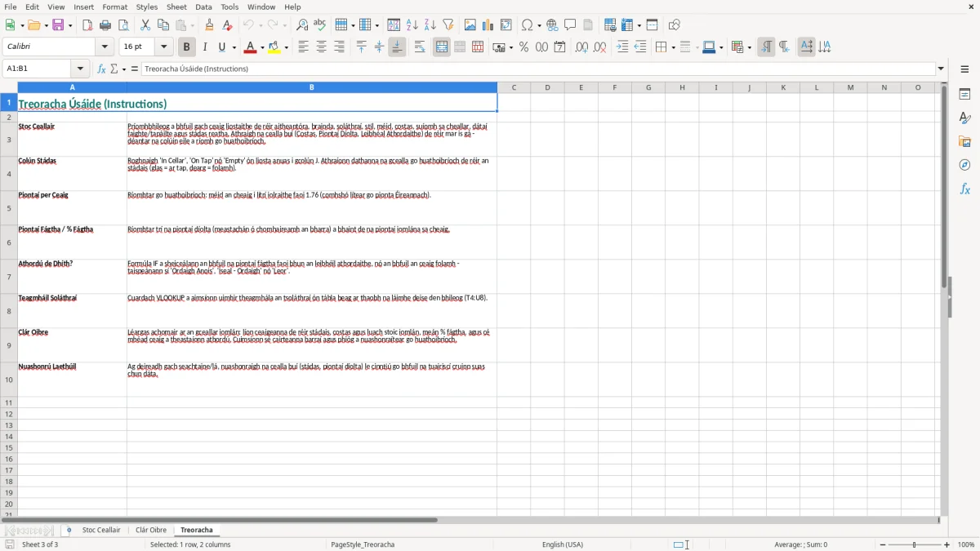
Task: Switch to Stoc Ceallair sheet tab
Action: (101, 530)
